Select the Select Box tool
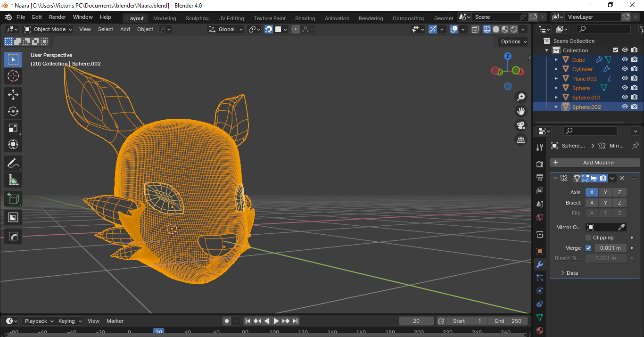This screenshot has width=644, height=337. (13, 59)
